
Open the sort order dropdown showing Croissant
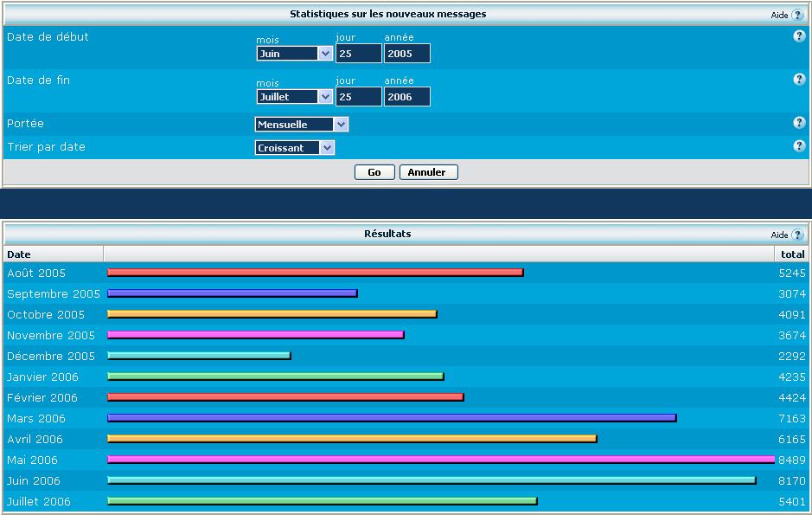pos(294,148)
